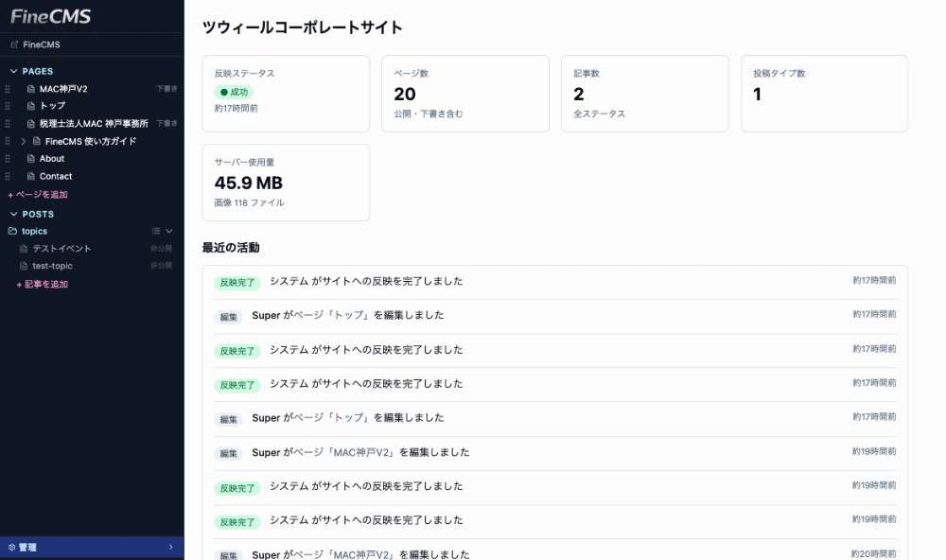Expand the FineCMS 使い方ガイド subtree arrow

pos(24,141)
